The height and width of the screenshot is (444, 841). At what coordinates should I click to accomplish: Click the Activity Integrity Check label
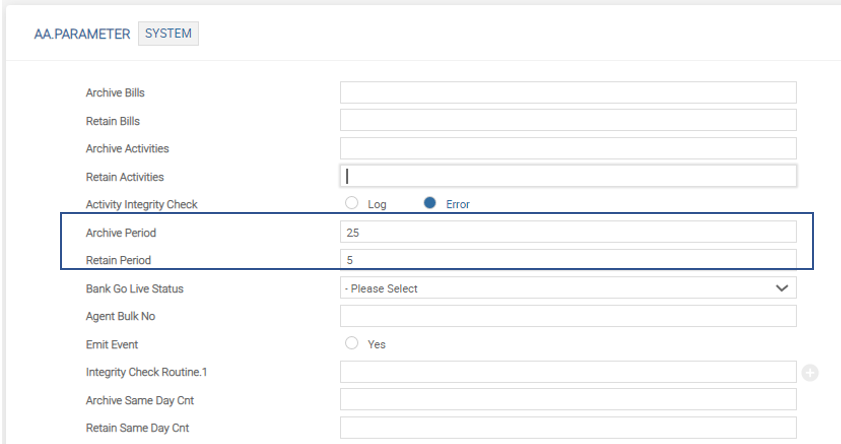pyautogui.click(x=142, y=205)
